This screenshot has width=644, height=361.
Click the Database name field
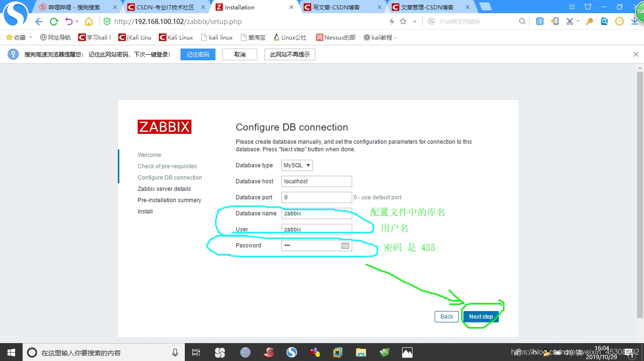(x=317, y=213)
